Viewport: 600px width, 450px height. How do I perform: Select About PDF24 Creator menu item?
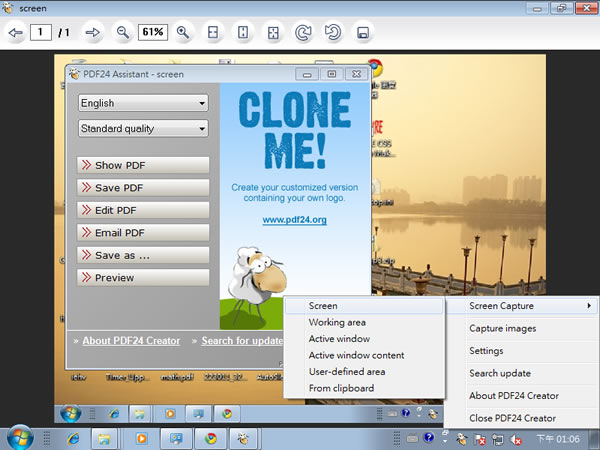click(x=522, y=396)
